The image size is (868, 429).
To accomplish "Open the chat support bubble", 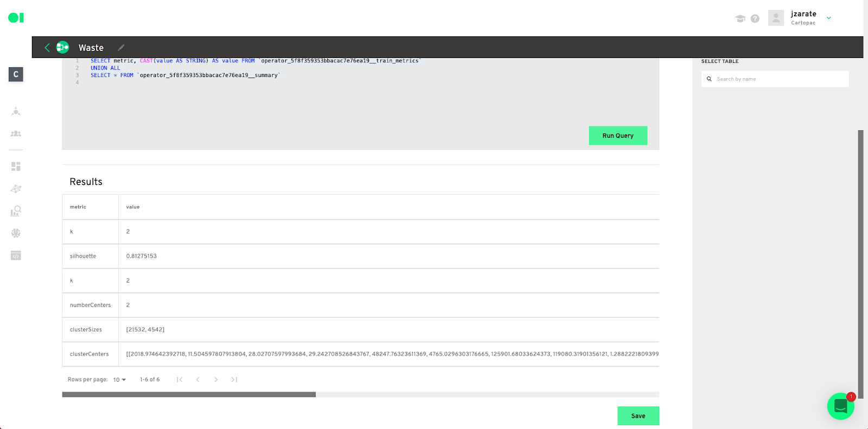I will click(840, 406).
